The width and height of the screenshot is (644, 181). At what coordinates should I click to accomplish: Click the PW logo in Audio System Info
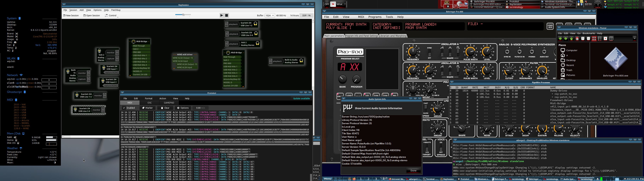tap(348, 108)
